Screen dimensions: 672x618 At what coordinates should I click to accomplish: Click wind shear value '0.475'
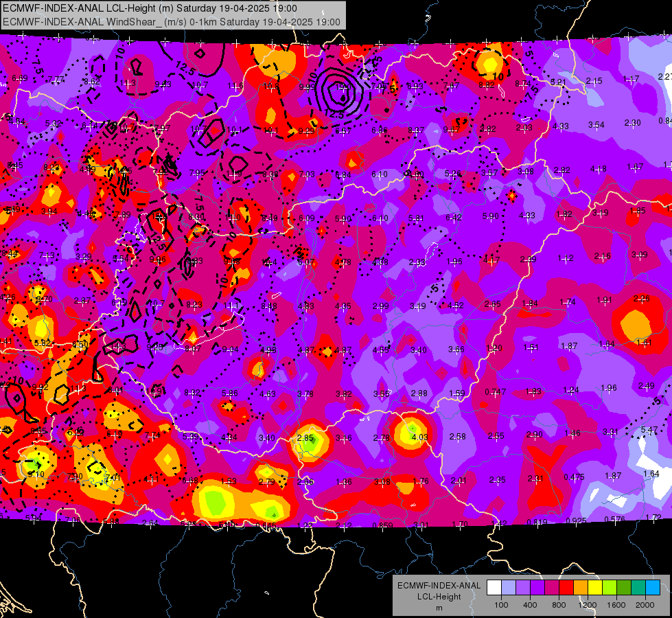point(574,477)
